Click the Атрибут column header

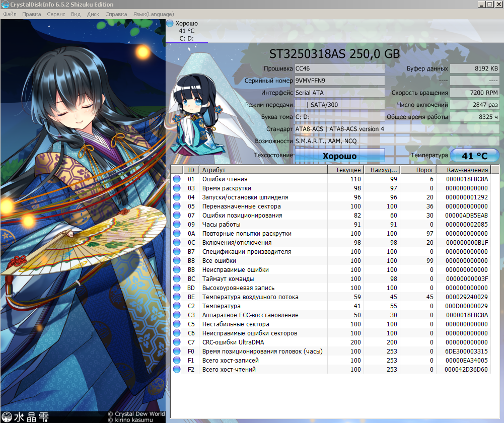point(263,170)
